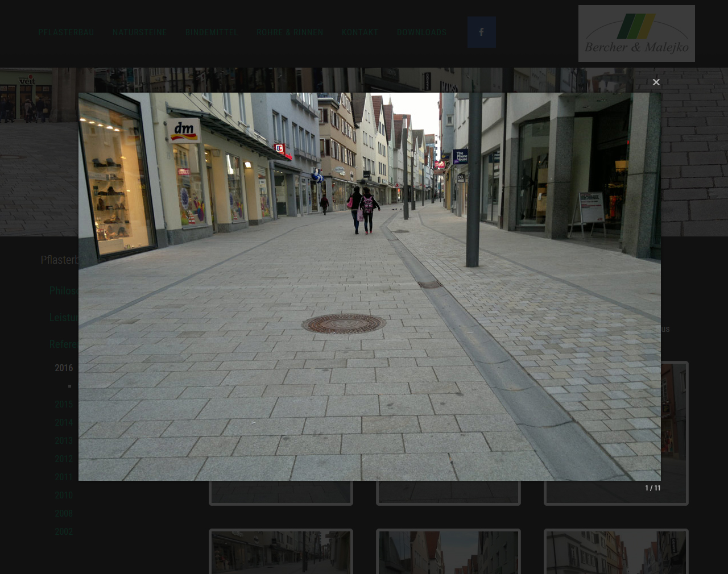Open the Natursteine menu
This screenshot has height=574, width=728.
pos(140,32)
